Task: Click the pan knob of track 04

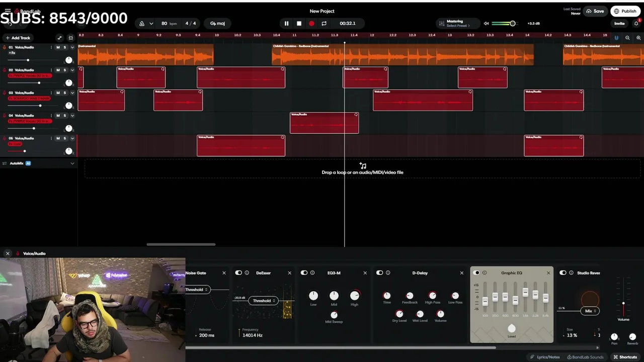Action: tap(68, 128)
